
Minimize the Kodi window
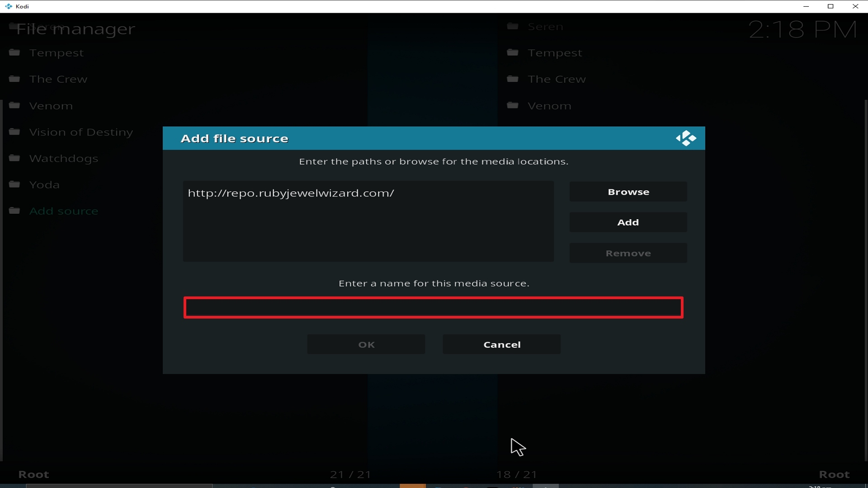click(806, 6)
